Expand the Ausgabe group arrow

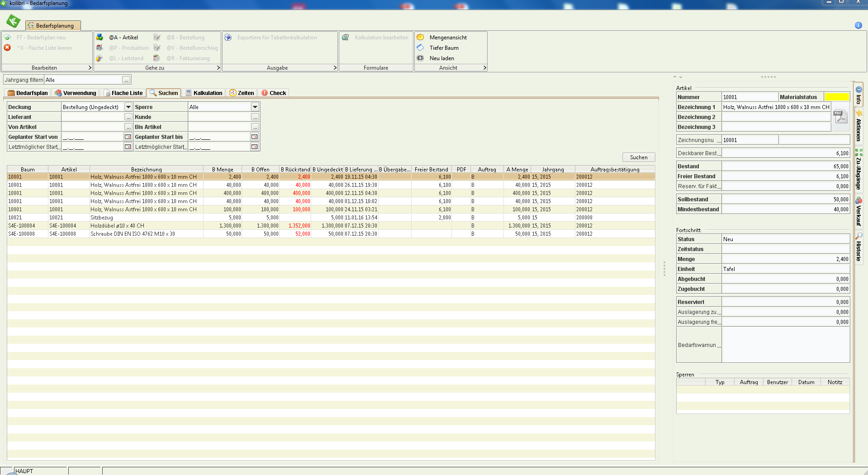pos(335,68)
